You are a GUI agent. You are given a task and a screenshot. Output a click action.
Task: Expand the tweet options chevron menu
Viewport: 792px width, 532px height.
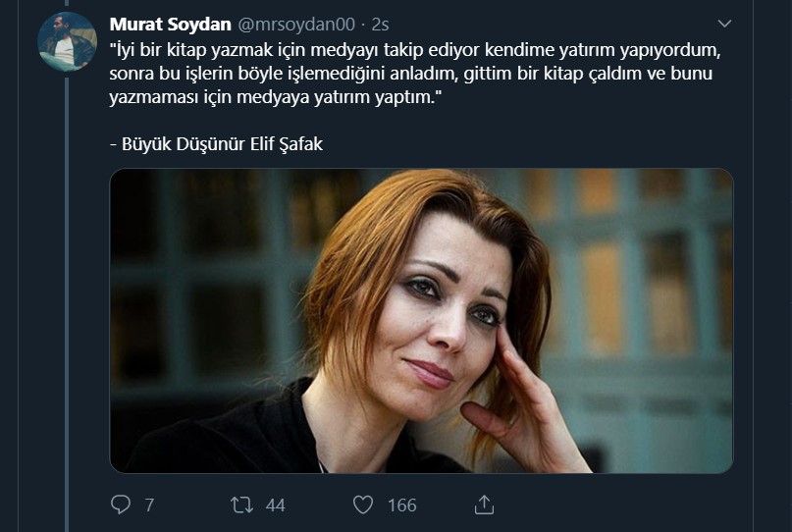click(x=724, y=24)
